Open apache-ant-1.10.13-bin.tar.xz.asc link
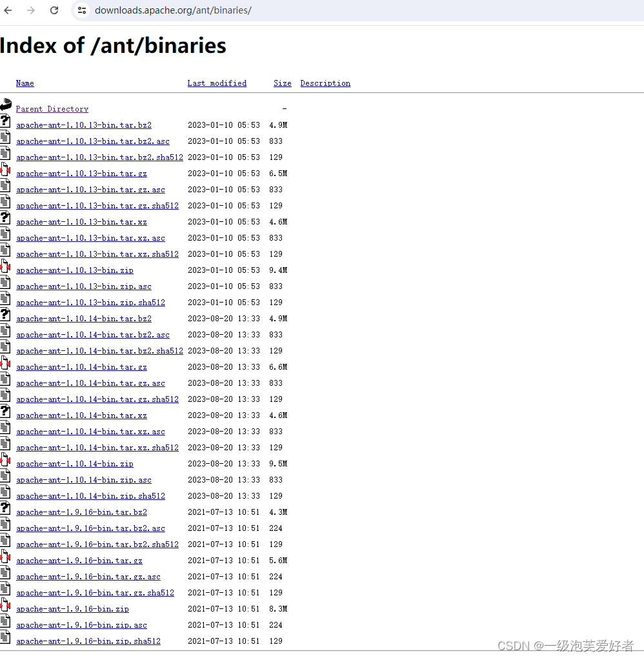Image resolution: width=644 pixels, height=658 pixels. click(x=91, y=238)
